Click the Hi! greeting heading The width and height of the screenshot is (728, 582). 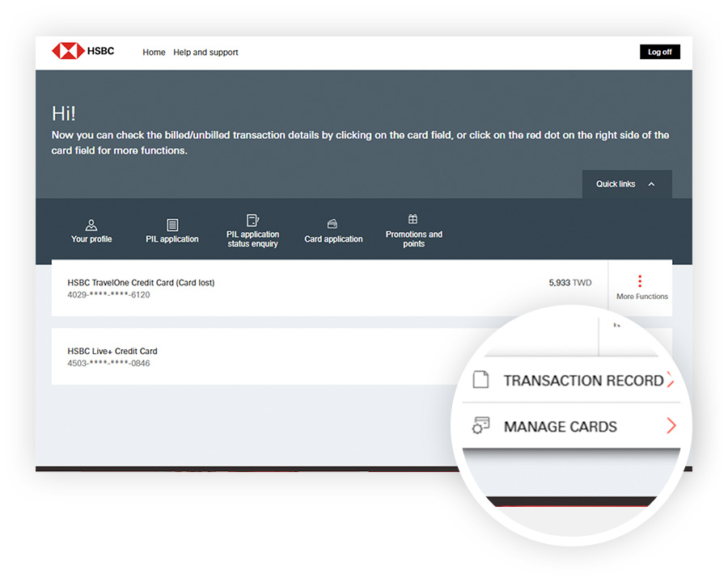pyautogui.click(x=64, y=114)
